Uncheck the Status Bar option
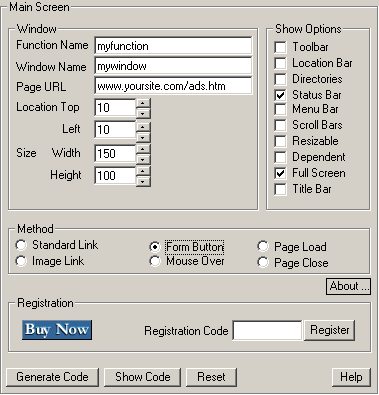 pyautogui.click(x=280, y=95)
